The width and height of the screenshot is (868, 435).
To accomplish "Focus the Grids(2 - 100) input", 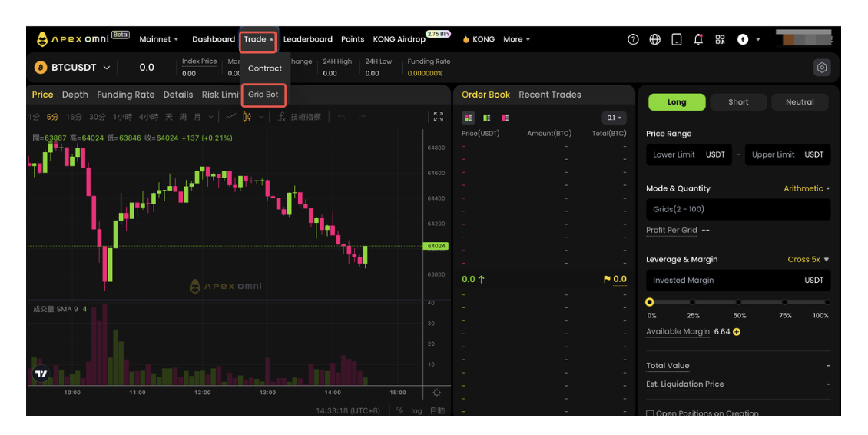I will 738,210.
